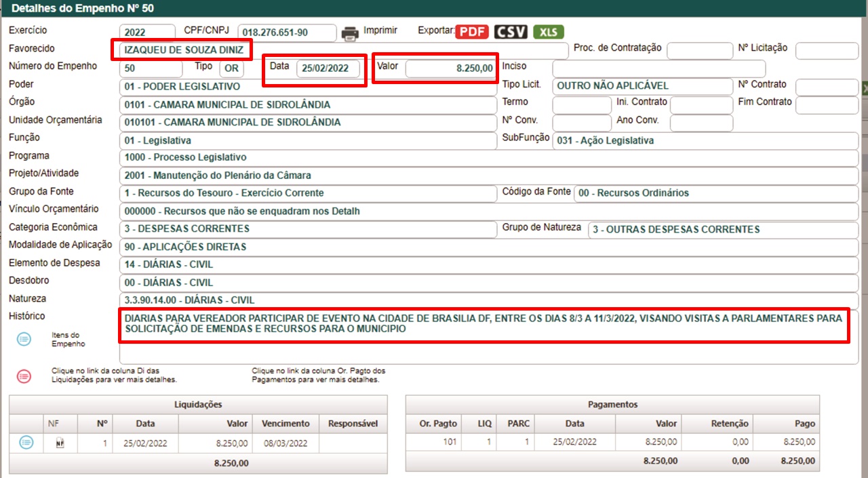Click the Função field 01 - Legislativa

coord(308,140)
